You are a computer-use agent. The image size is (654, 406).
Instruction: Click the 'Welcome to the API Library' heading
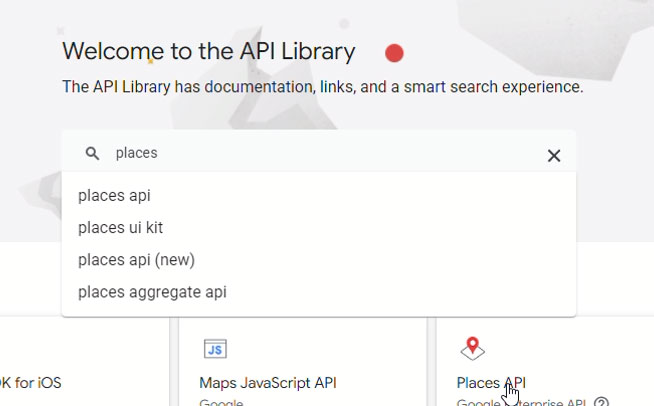[209, 51]
